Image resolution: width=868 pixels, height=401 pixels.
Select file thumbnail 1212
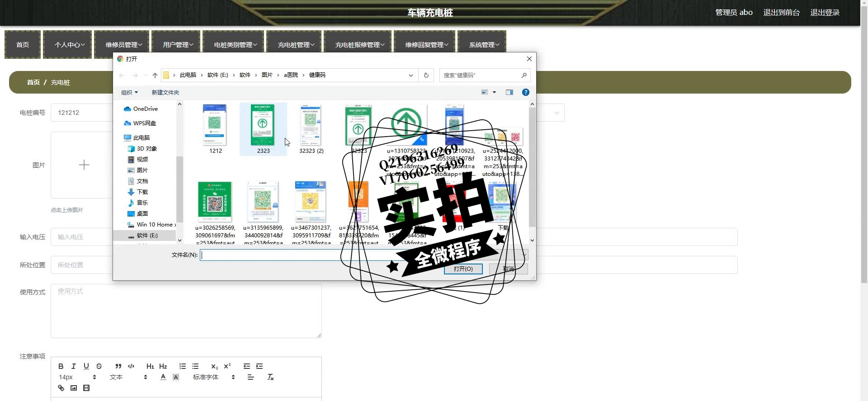[216, 129]
